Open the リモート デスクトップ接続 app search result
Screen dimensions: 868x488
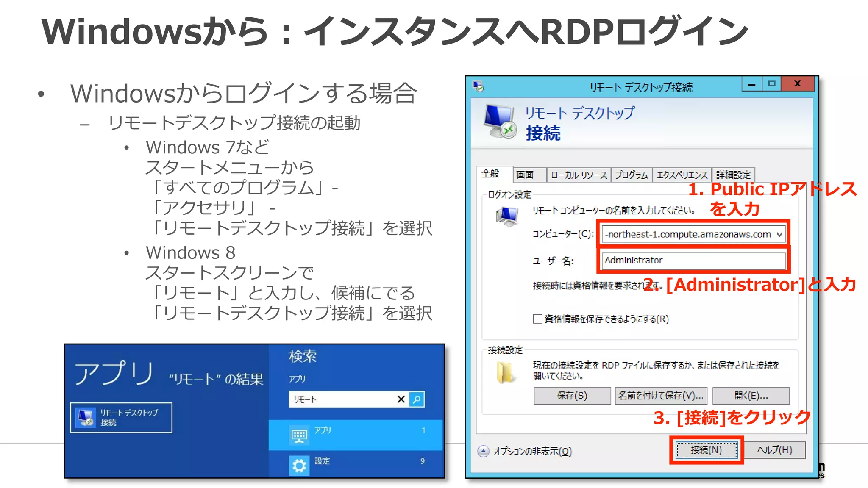121,418
